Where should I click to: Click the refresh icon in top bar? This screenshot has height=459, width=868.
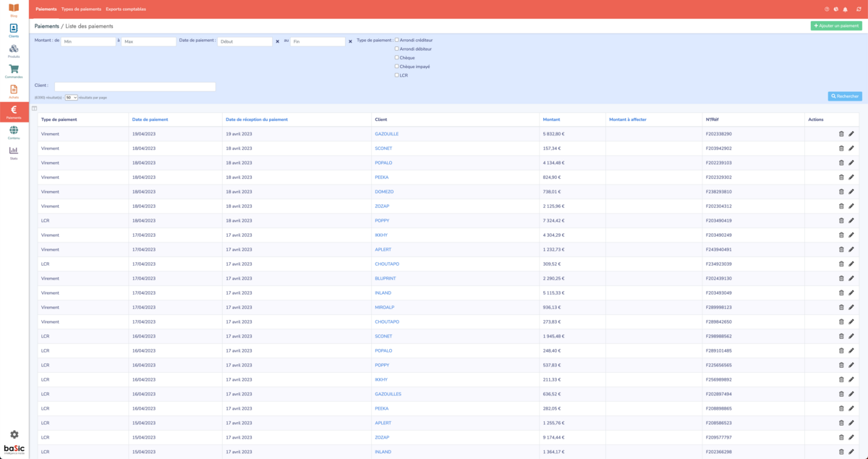point(859,9)
